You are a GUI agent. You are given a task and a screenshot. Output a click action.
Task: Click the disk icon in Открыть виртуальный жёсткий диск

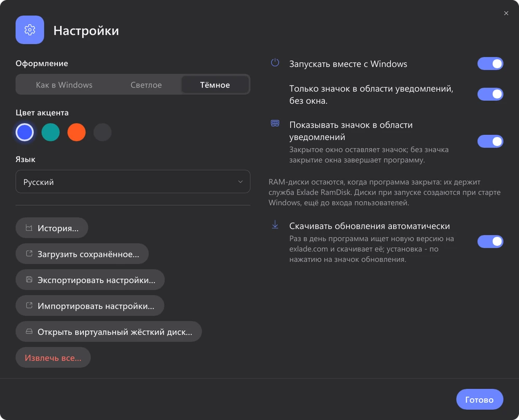tap(29, 331)
